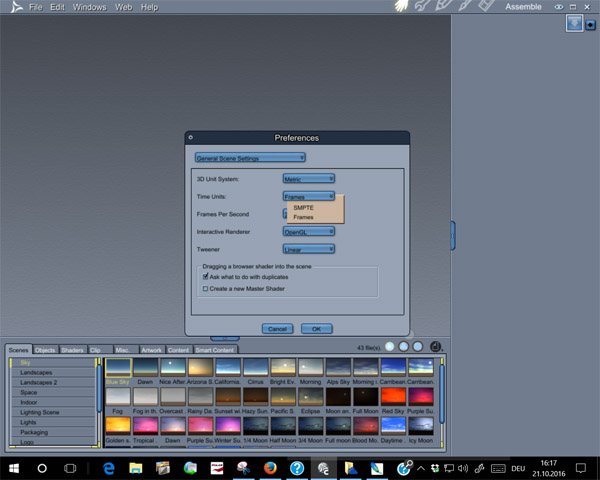Click Cancel in Preferences dialog
The width and height of the screenshot is (600, 480).
click(277, 329)
